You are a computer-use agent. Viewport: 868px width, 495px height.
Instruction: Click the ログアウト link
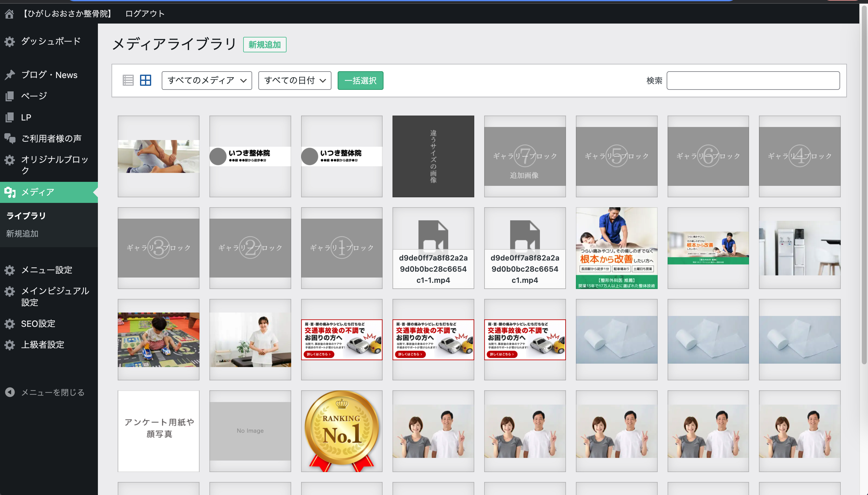tap(145, 14)
